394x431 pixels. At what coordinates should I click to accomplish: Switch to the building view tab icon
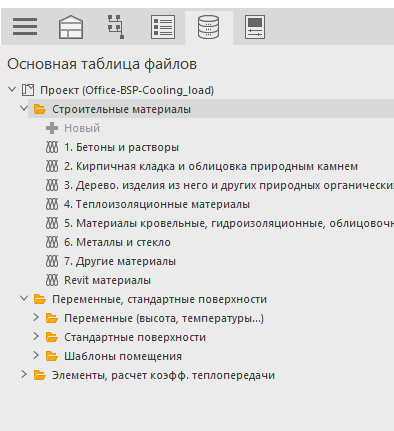(x=71, y=27)
